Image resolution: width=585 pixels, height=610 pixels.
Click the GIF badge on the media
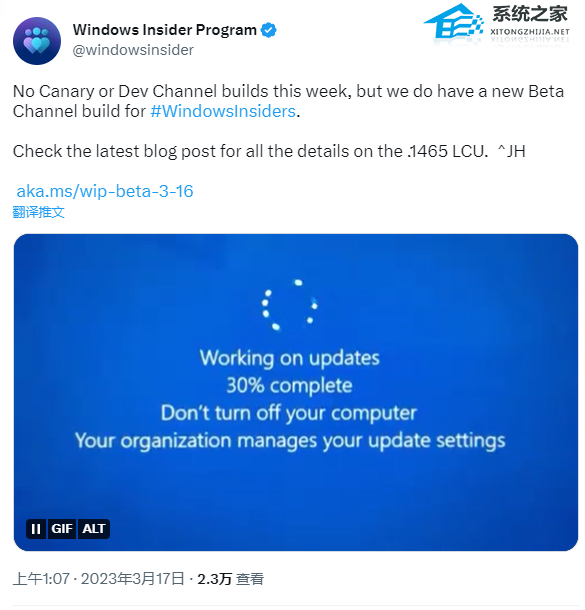pos(62,529)
